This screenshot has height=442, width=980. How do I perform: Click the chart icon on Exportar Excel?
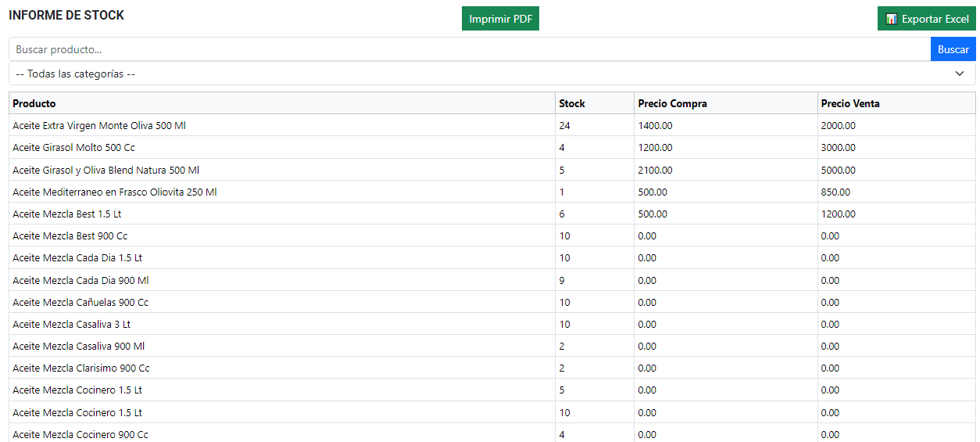pos(891,19)
